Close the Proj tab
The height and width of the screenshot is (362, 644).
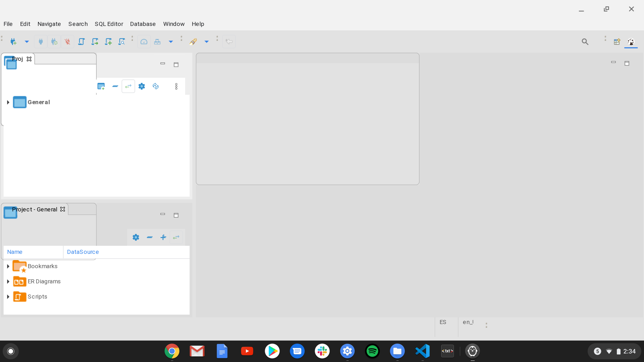(x=29, y=59)
